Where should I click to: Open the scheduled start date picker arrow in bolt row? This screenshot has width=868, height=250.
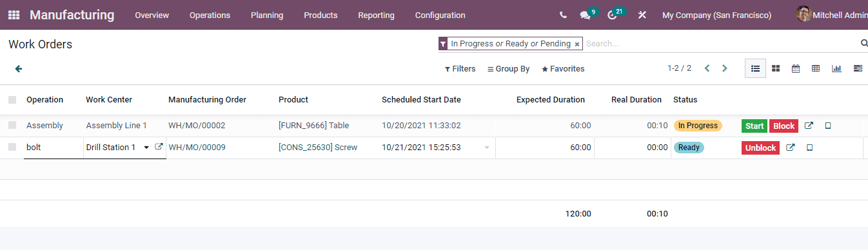[487, 148]
